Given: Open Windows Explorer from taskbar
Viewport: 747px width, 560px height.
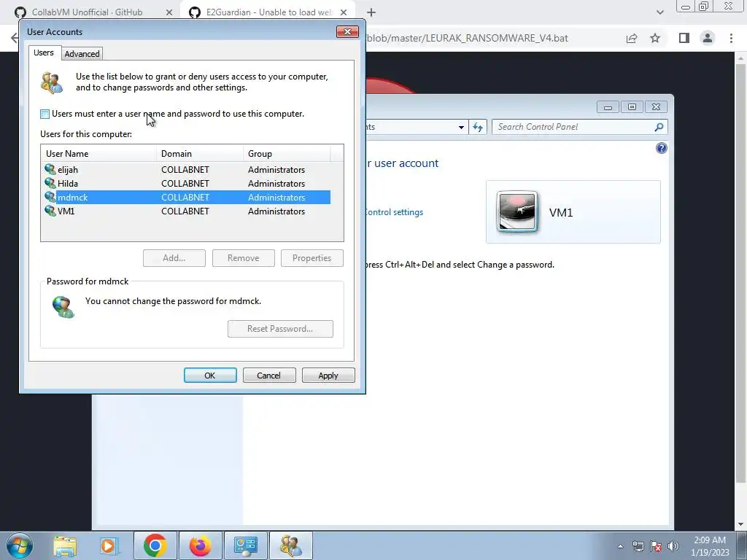Looking at the screenshot, I should [x=65, y=545].
